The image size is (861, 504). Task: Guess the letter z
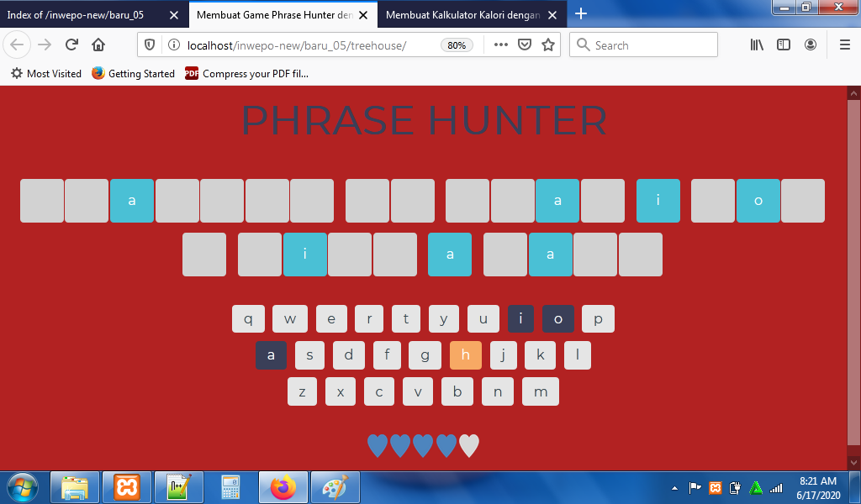point(302,391)
